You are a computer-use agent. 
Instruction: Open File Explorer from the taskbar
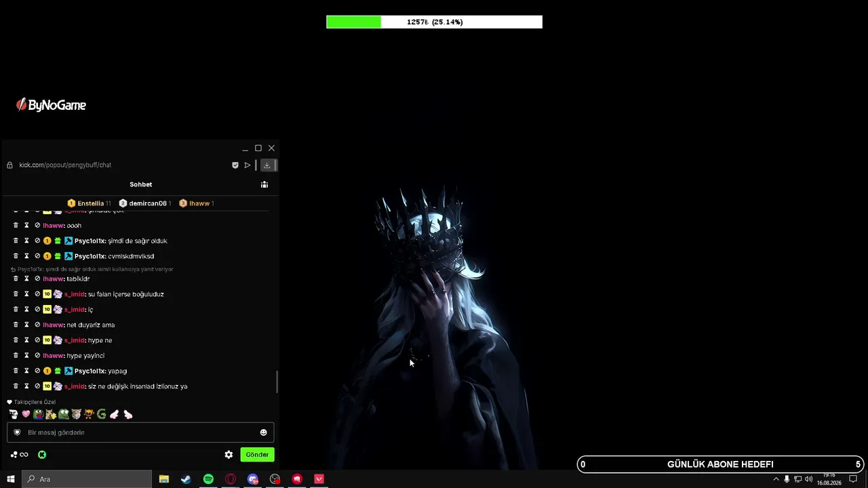point(164,479)
